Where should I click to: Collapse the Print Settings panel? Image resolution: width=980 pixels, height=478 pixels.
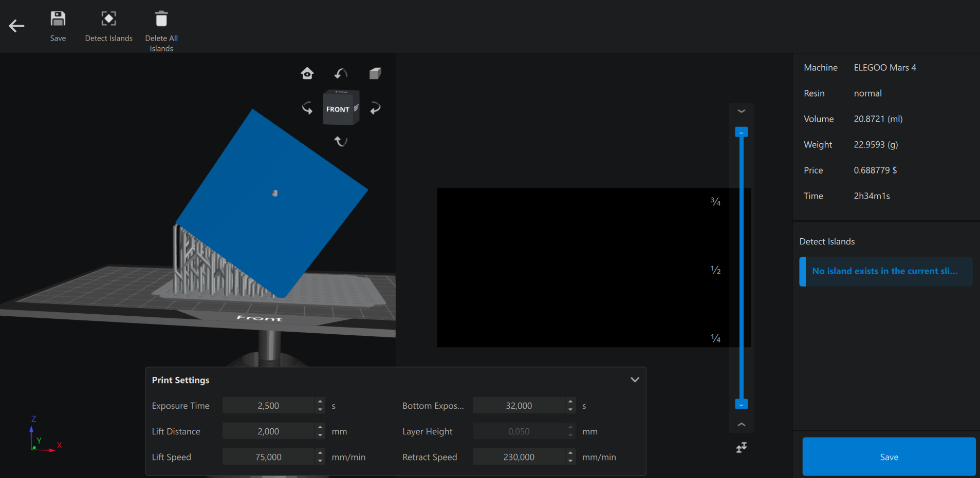[635, 380]
